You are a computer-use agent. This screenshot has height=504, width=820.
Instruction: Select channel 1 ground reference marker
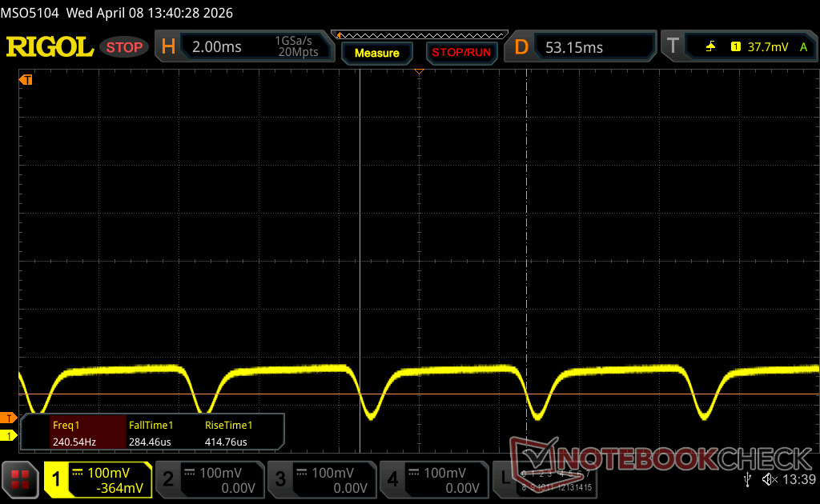(9, 435)
